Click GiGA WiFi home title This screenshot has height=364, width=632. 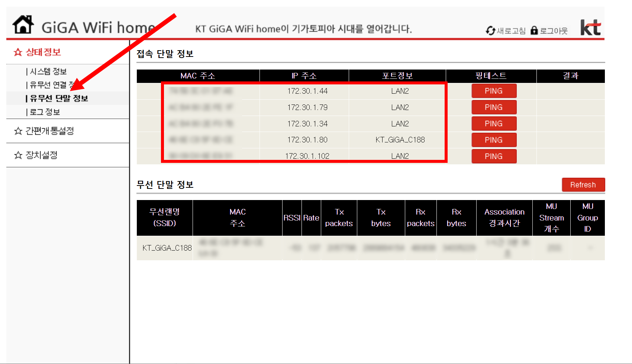[x=98, y=28]
